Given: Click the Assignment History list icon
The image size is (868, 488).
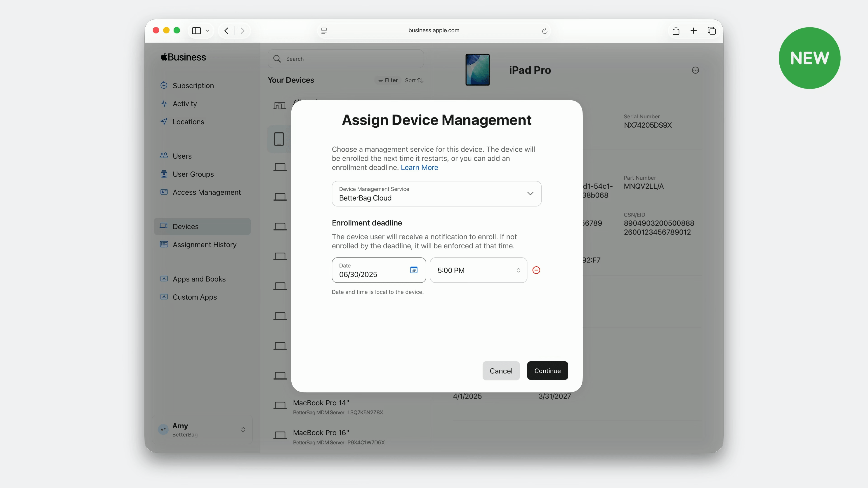Looking at the screenshot, I should (164, 244).
